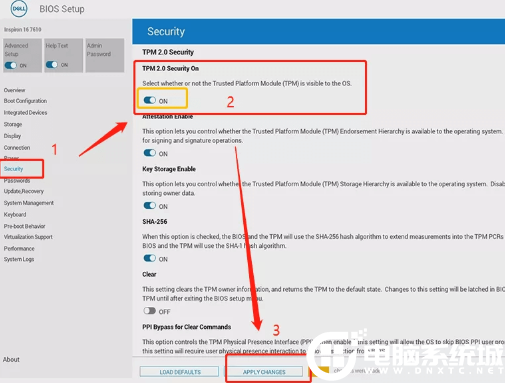Disable the SHA-256 switch
This screenshot has height=383, width=505.
150,258
